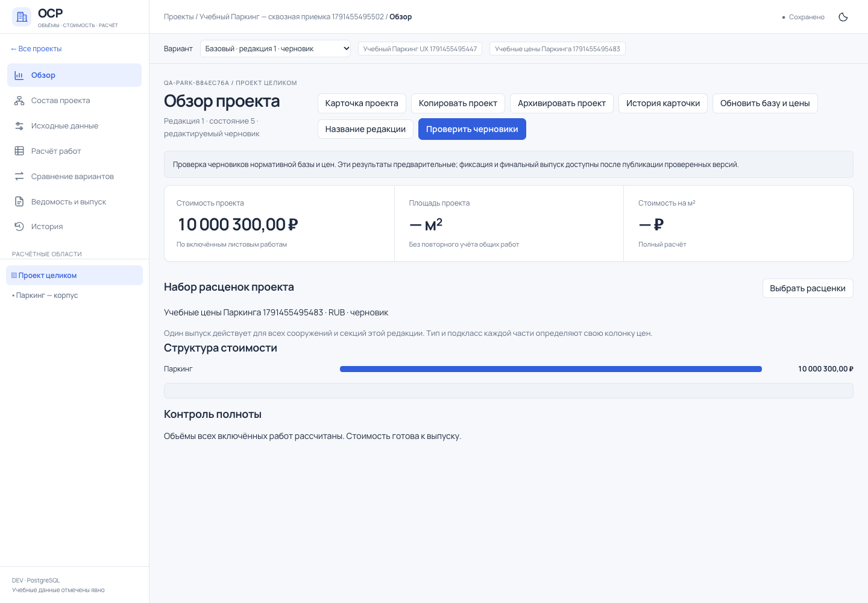Click the Площадь проекта card
868x603 pixels.
509,224
